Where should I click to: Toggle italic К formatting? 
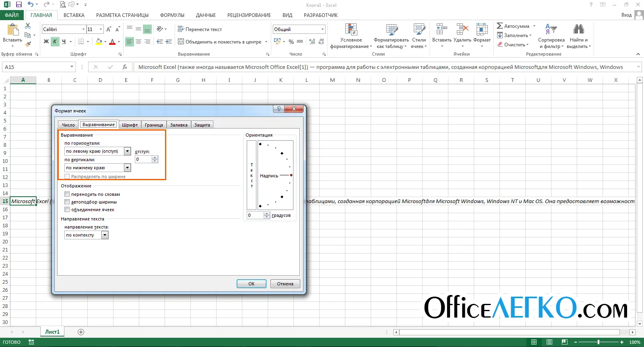pyautogui.click(x=55, y=42)
